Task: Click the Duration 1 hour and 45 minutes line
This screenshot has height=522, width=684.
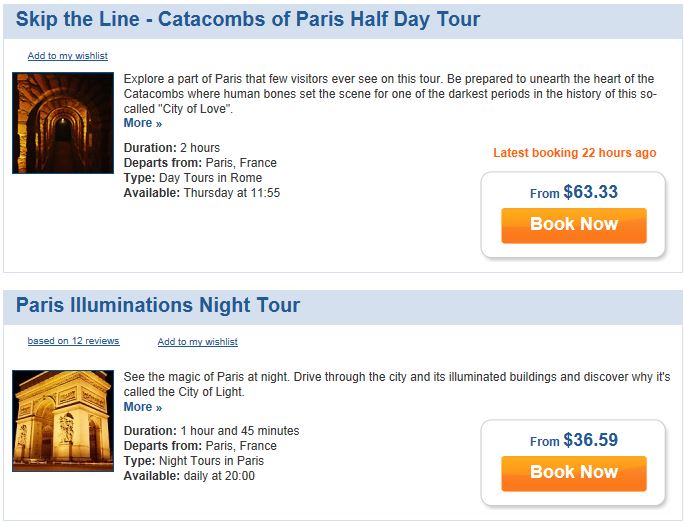Action: [x=212, y=430]
